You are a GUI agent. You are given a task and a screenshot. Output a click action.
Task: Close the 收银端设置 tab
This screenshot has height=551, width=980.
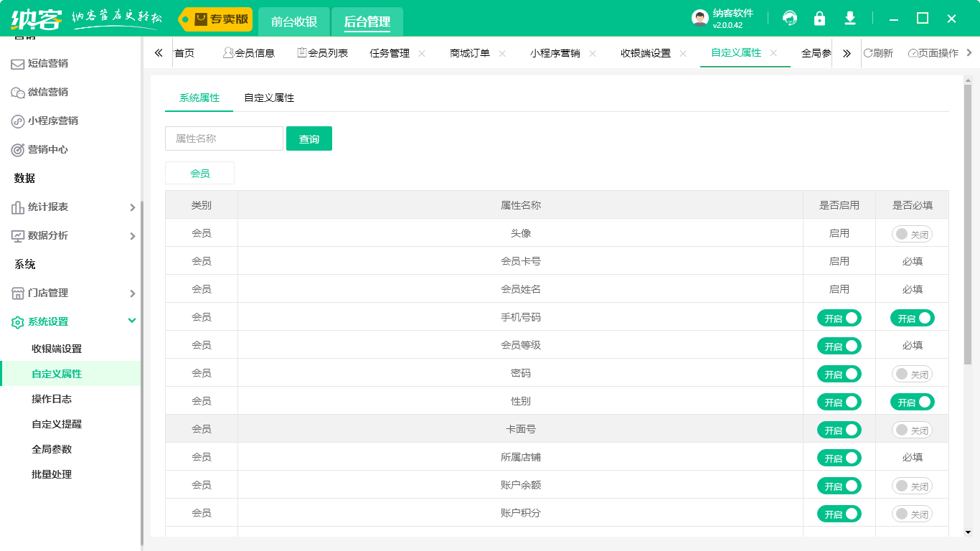[683, 53]
